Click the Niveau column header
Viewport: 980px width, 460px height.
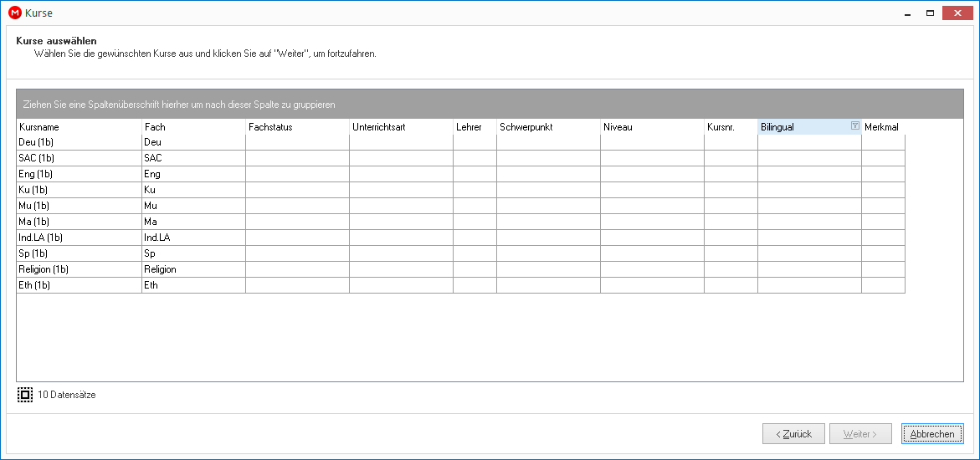click(653, 127)
